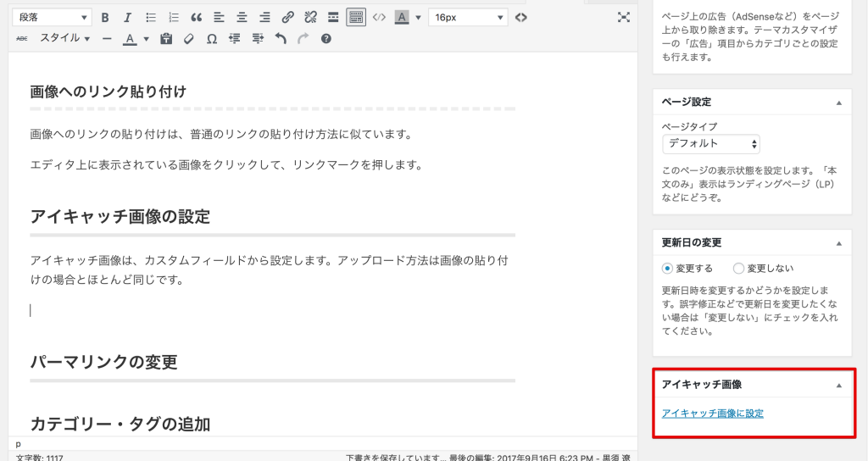Insert Read More tag

tap(333, 18)
